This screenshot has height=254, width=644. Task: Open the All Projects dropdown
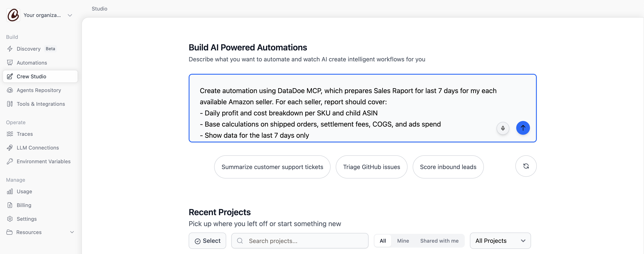pyautogui.click(x=500, y=241)
